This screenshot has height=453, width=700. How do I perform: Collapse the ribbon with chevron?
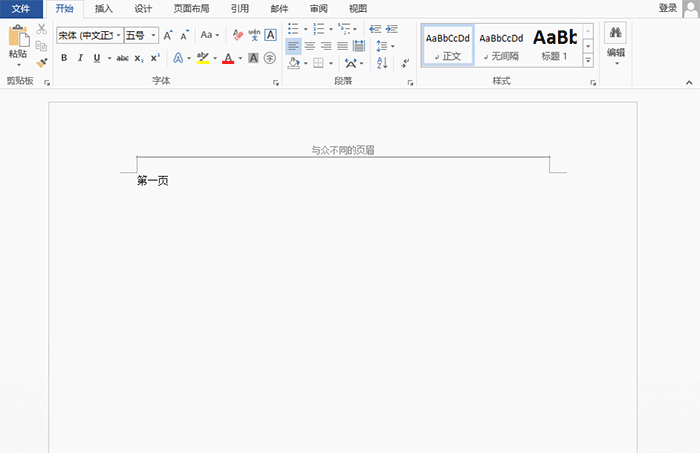coord(689,83)
